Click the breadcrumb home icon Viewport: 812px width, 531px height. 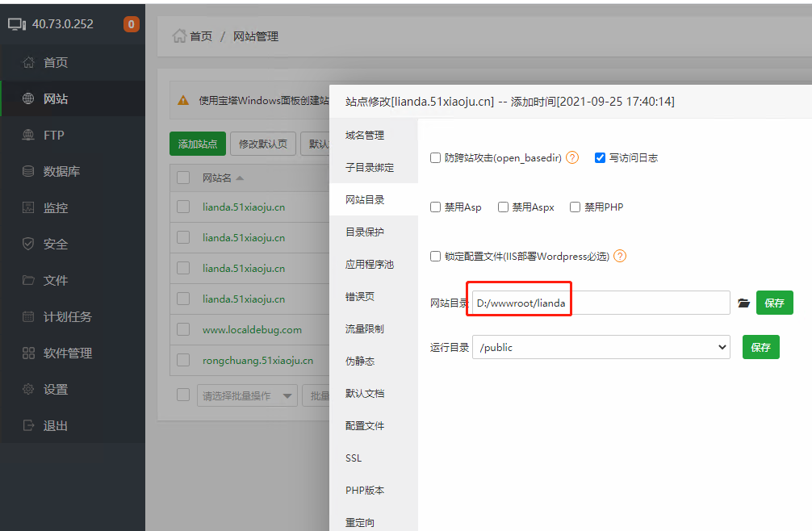tap(179, 36)
